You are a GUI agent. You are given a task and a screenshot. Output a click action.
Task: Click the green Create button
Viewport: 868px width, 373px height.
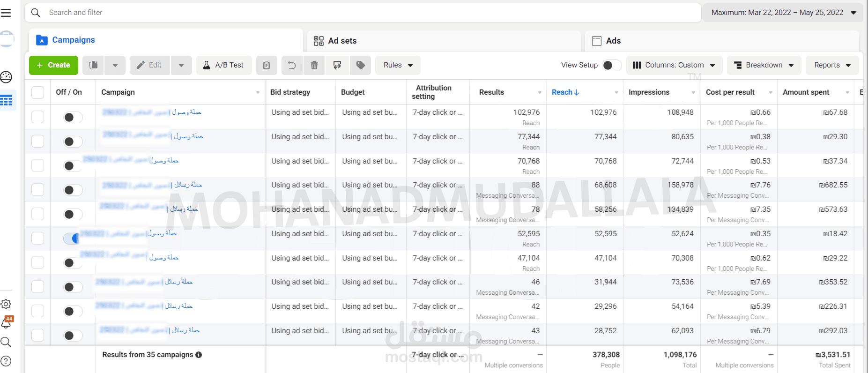tap(53, 65)
